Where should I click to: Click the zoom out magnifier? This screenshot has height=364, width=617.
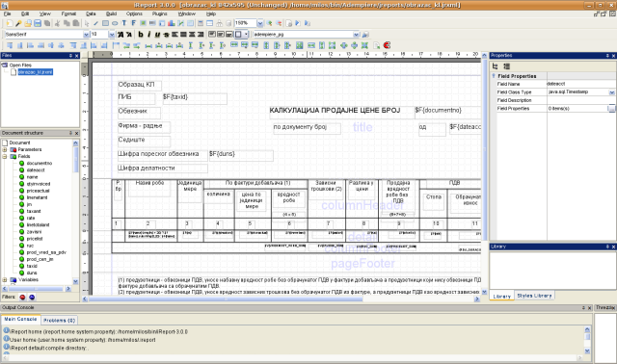click(x=279, y=23)
